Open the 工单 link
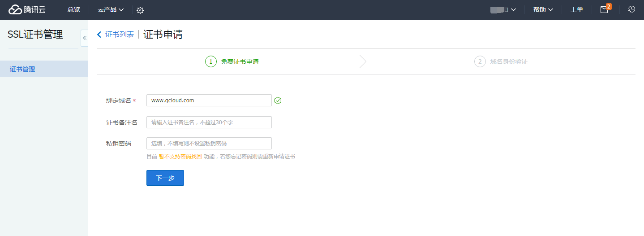The height and width of the screenshot is (236, 644). [x=576, y=10]
